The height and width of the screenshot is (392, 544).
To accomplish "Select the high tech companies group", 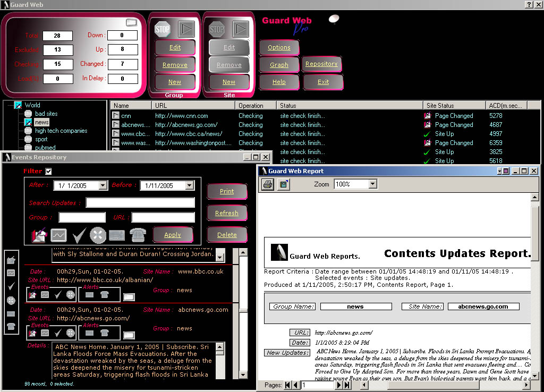I will pos(61,131).
